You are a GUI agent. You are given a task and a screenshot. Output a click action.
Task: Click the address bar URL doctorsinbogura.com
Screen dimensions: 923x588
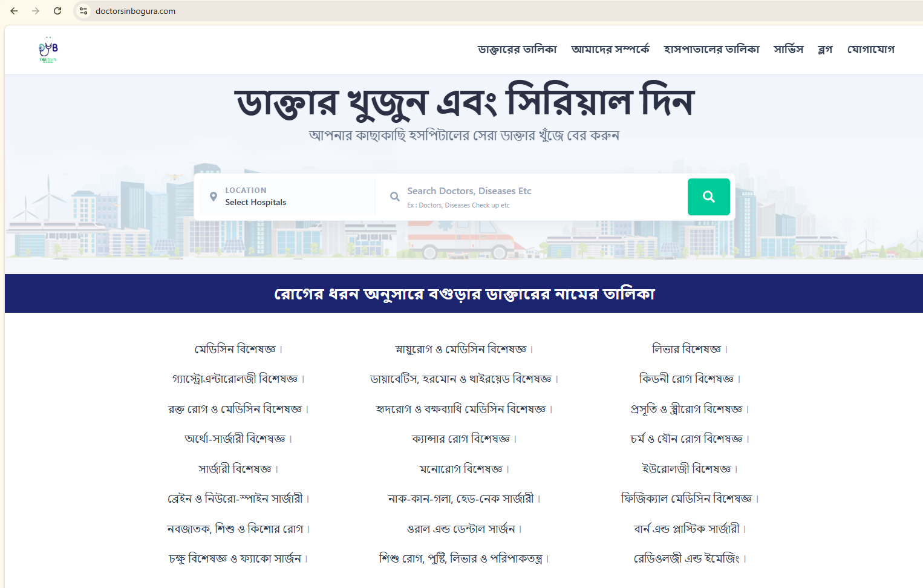pyautogui.click(x=135, y=11)
